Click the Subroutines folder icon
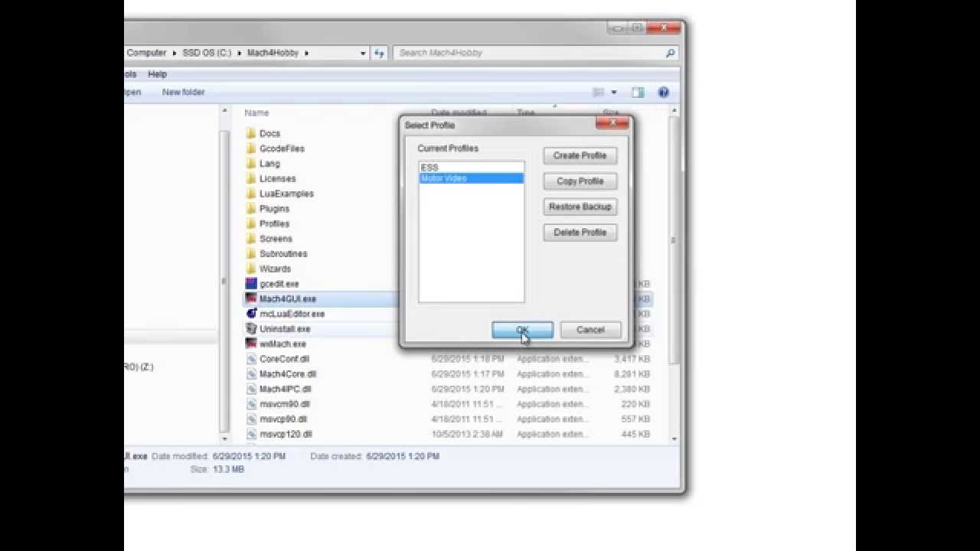Viewport: 980px width, 551px height. pyautogui.click(x=250, y=253)
